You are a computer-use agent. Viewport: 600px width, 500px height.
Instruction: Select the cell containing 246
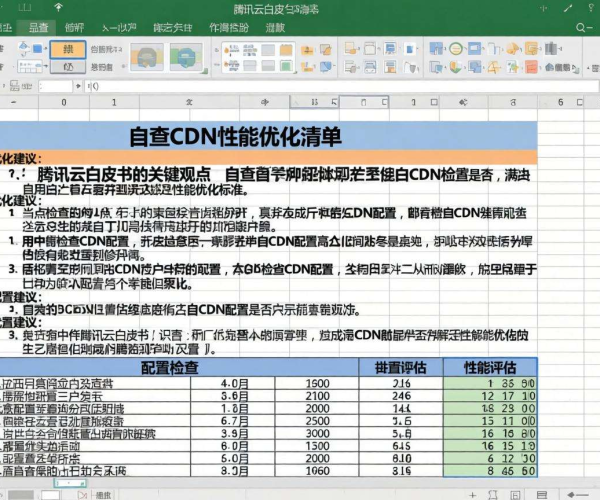pos(401,396)
